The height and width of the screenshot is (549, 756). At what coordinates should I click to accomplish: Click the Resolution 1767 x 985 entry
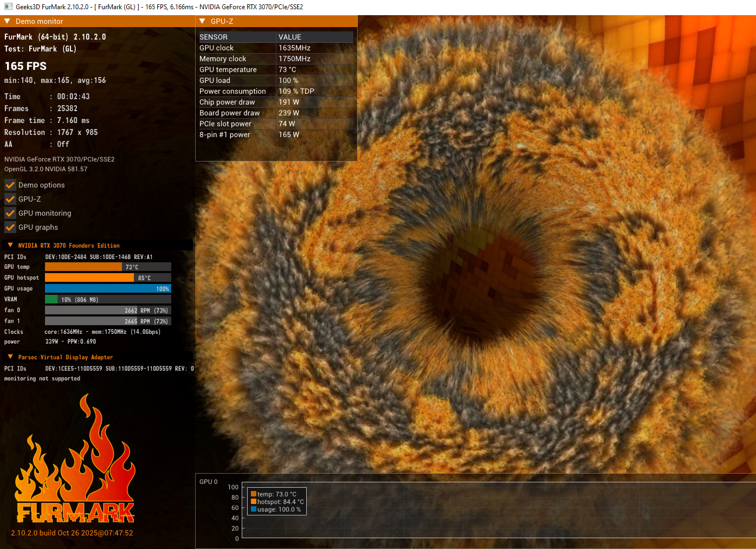click(51, 132)
